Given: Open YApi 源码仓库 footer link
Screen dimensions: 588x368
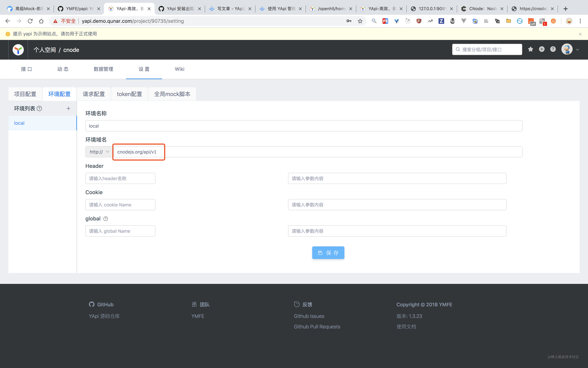Looking at the screenshot, I should [x=104, y=316].
